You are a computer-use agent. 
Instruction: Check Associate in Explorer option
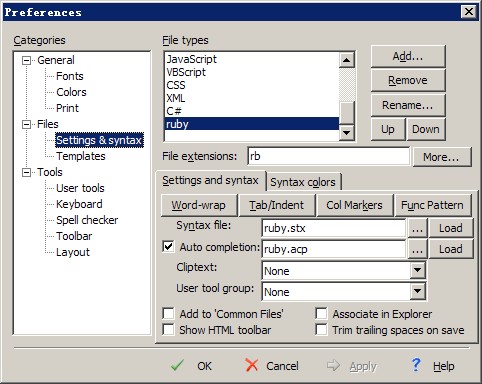(321, 313)
